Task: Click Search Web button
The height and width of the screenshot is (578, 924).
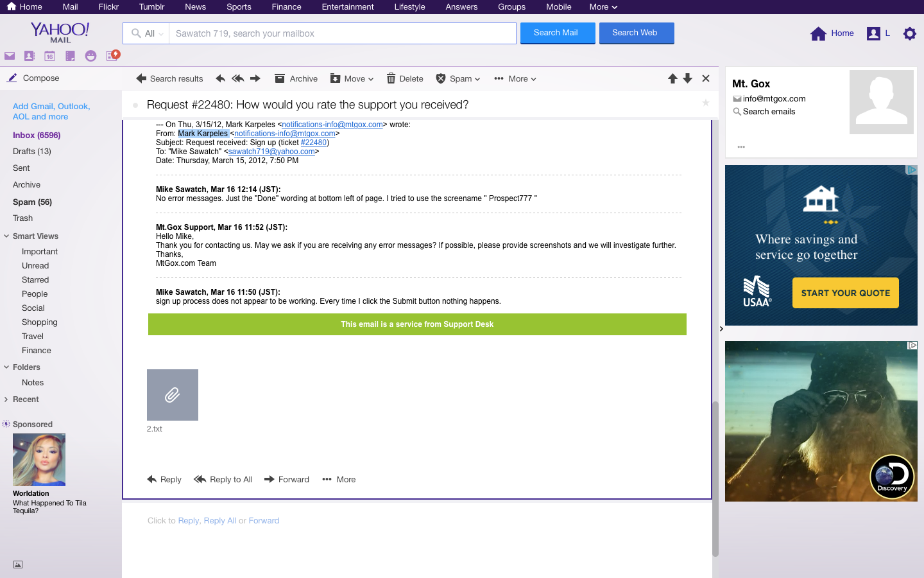Action: pos(637,33)
